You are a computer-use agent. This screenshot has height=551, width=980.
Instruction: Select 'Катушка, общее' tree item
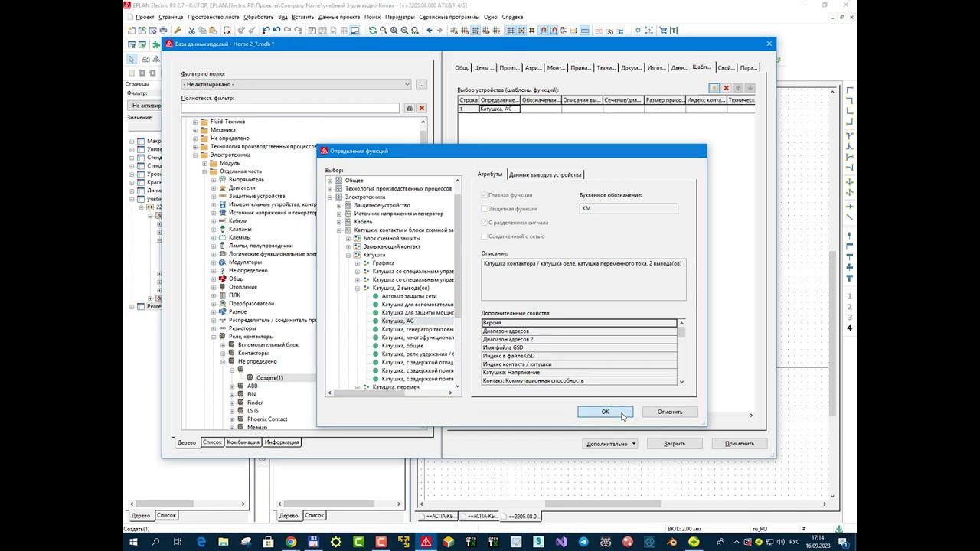point(402,346)
